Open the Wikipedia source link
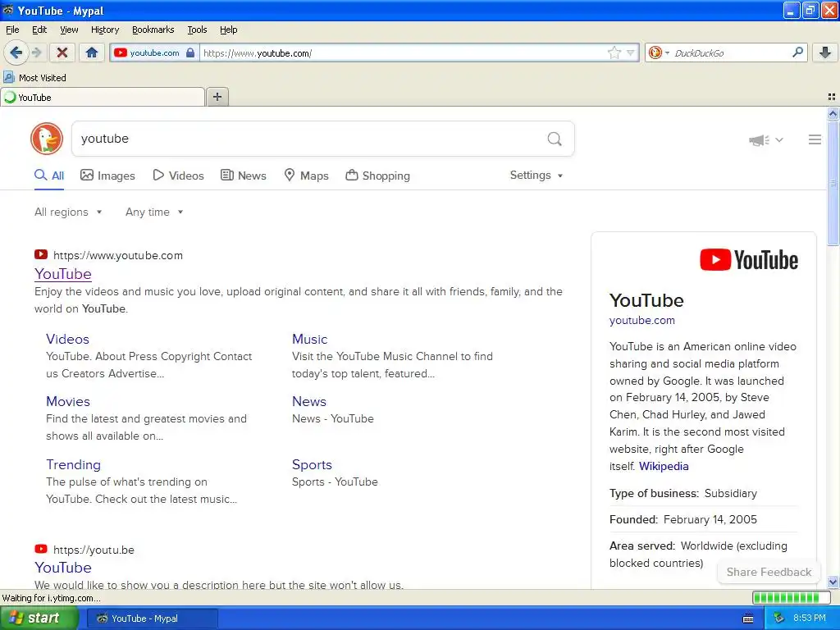840x630 pixels. tap(664, 466)
